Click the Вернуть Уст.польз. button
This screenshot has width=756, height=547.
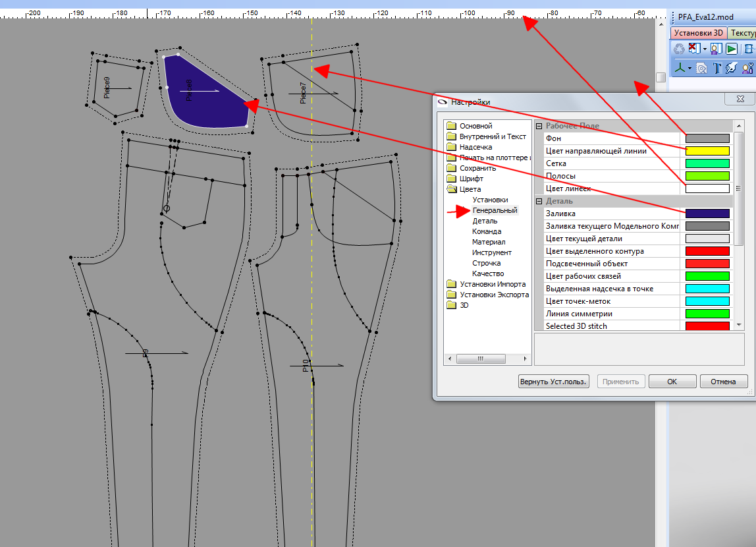click(x=553, y=382)
